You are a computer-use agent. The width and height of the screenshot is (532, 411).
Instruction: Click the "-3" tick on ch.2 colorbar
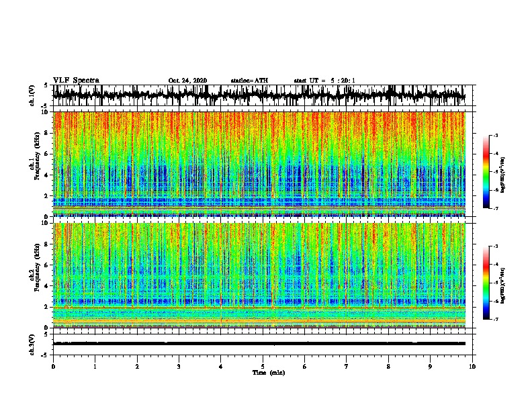(495, 246)
